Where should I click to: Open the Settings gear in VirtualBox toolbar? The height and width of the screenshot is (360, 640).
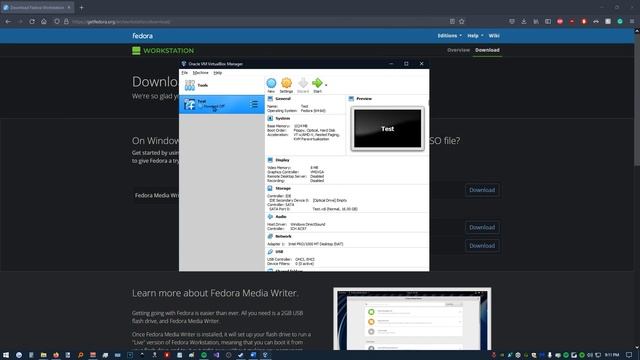(x=287, y=85)
